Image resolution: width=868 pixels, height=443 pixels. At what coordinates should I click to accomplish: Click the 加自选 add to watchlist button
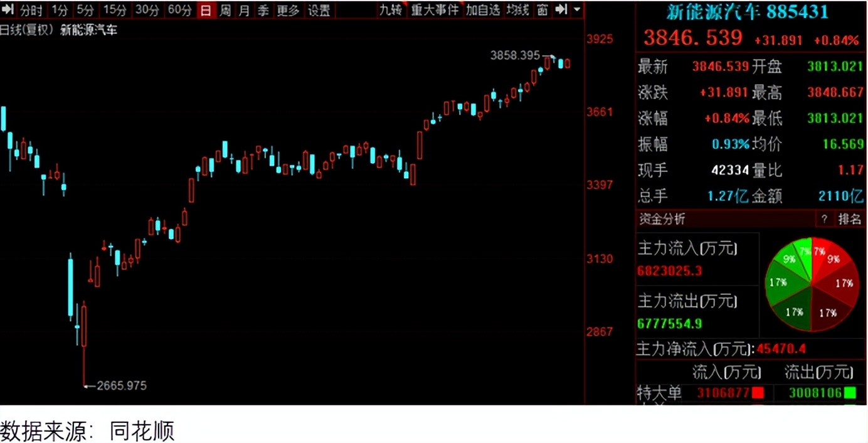point(482,10)
